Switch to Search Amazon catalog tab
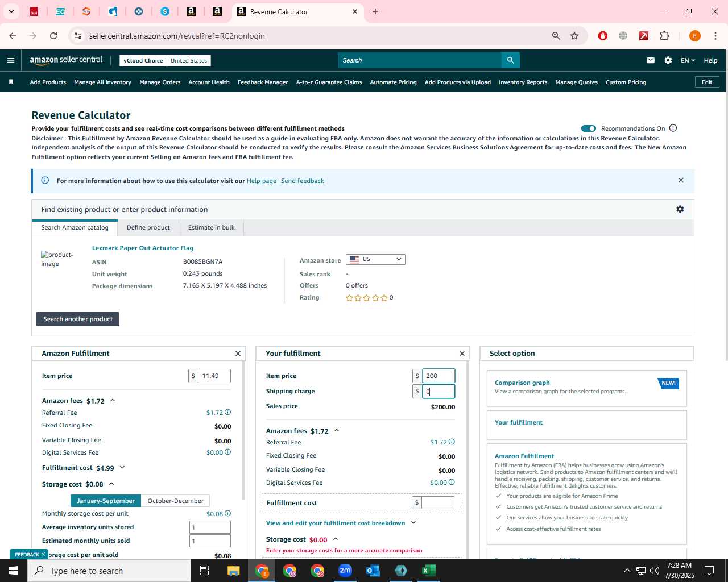 75,227
